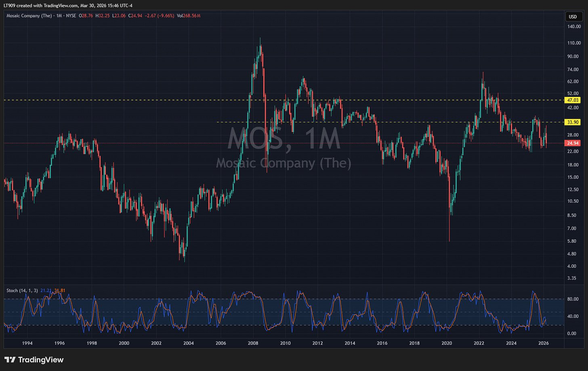Click the TradingView logo at bottom left
Image resolution: width=588 pixels, height=371 pixels.
34,360
